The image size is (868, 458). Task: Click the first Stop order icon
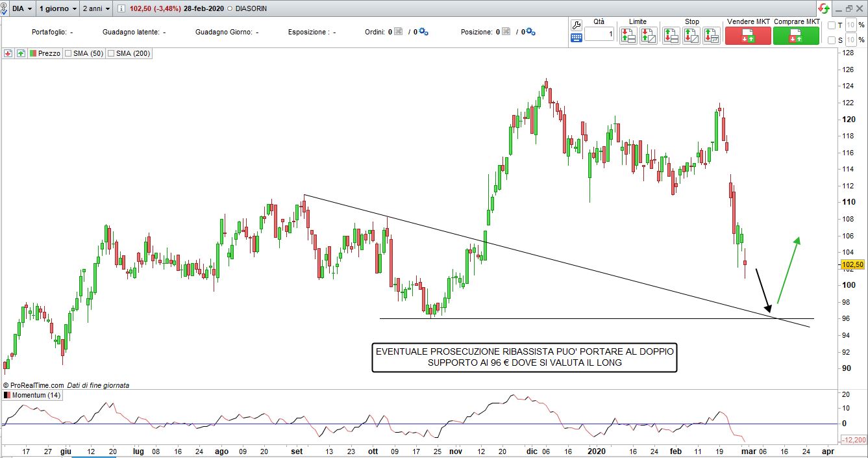(x=671, y=35)
